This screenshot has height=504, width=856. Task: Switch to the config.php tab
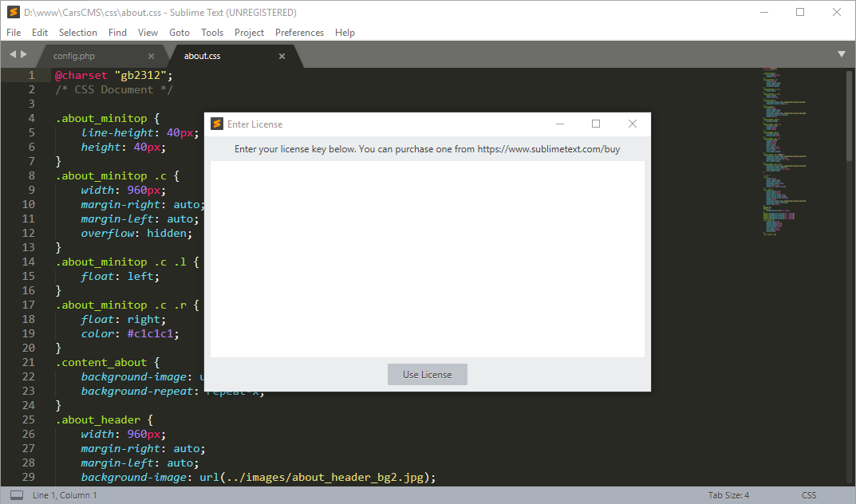point(74,56)
